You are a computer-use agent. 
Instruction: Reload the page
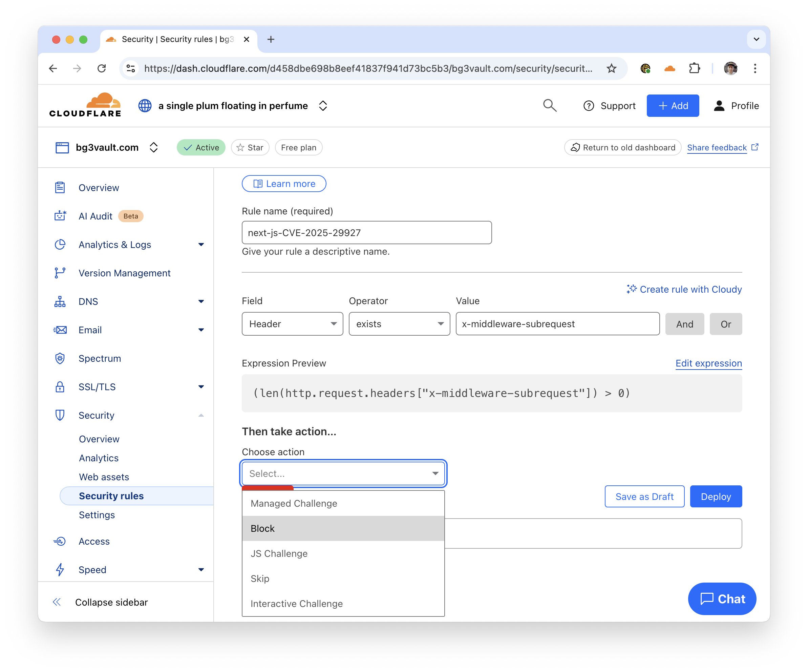[x=102, y=68]
